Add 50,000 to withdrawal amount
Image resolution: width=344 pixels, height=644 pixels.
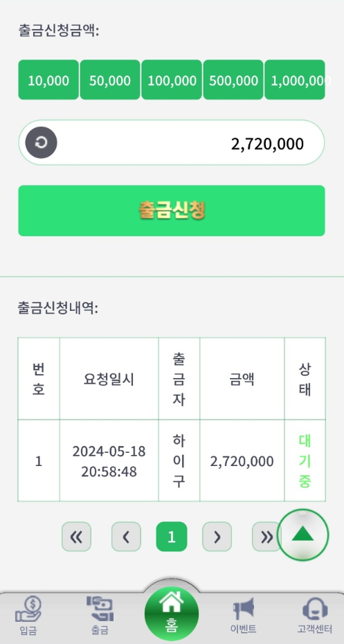[110, 80]
